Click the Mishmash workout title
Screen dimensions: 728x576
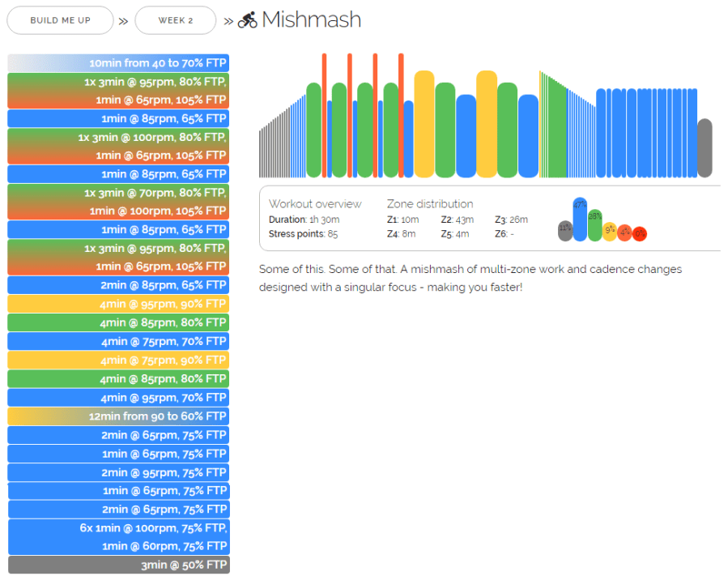click(x=312, y=20)
